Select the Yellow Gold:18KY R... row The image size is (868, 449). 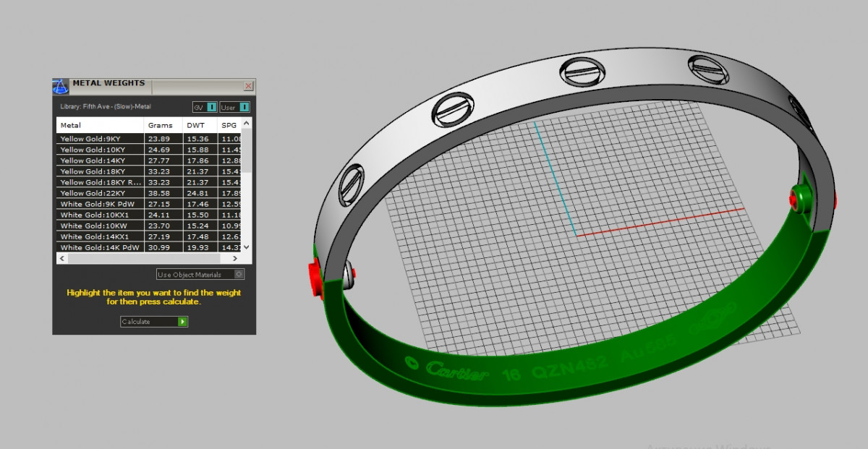point(149,182)
